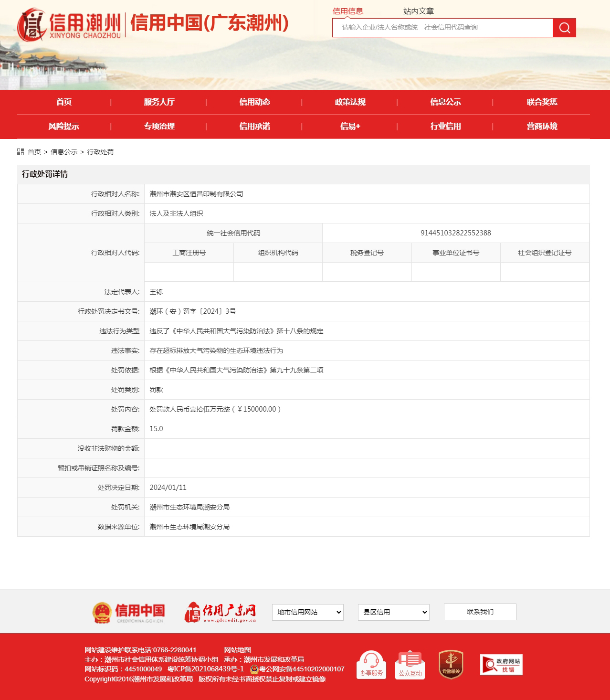
Task: Expand the 地市信用网站 dropdown
Action: [x=308, y=612]
